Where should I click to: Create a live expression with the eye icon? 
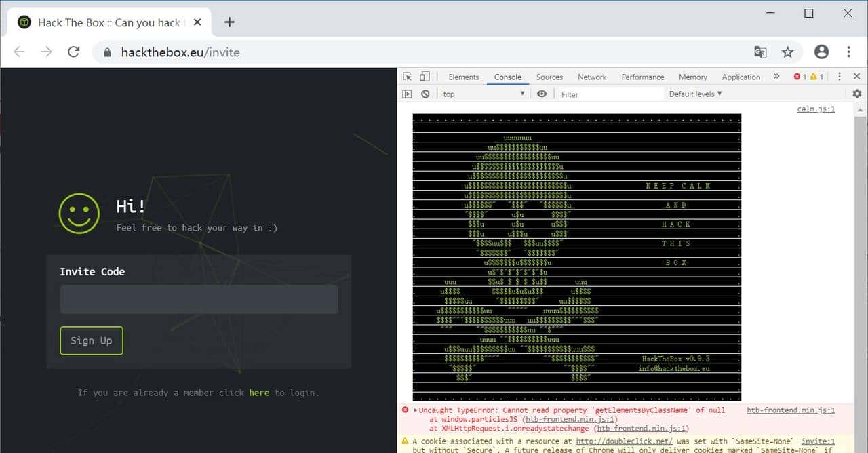(x=540, y=94)
